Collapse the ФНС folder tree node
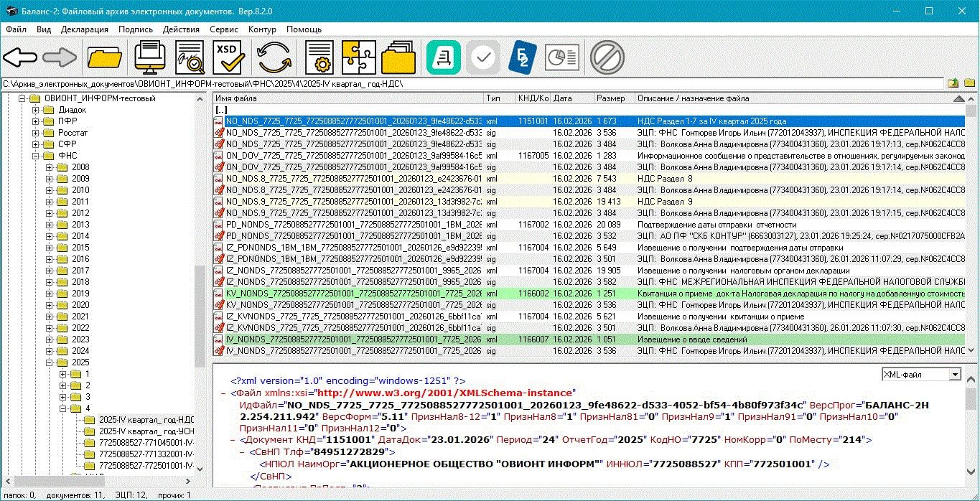The width and height of the screenshot is (980, 501). coord(36,156)
